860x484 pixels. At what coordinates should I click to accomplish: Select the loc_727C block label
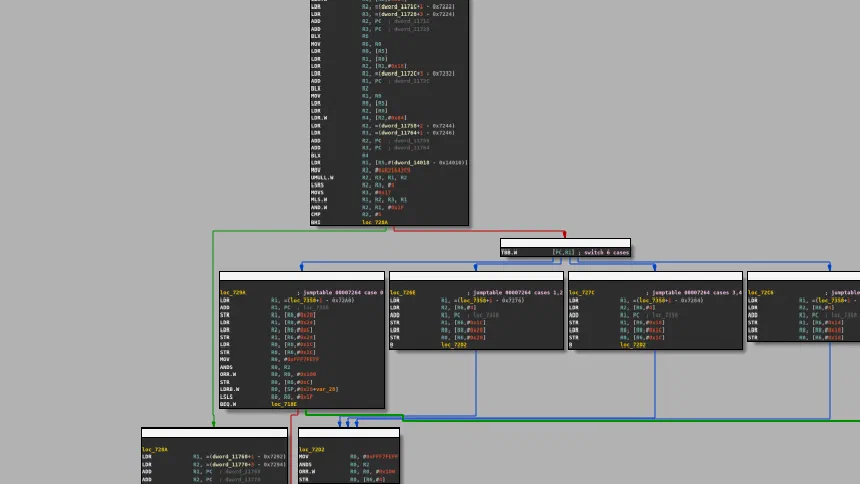pyautogui.click(x=582, y=293)
